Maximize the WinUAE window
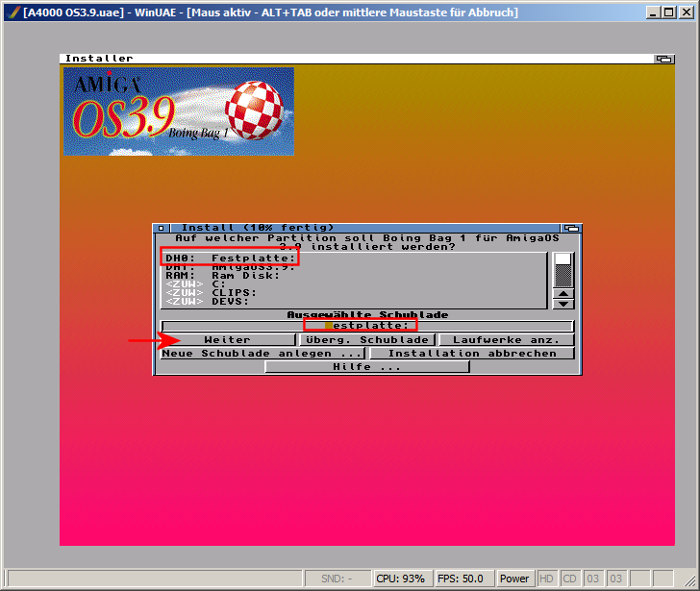 669,12
